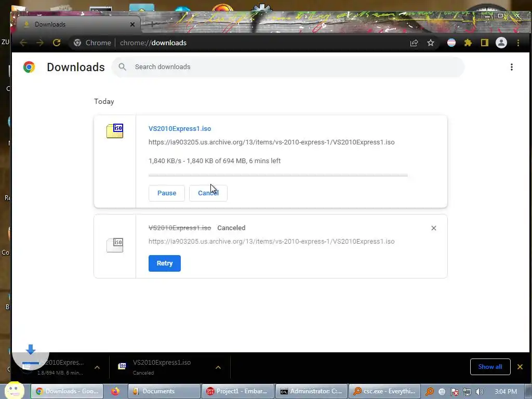Toggle the side panel icon
Screen dimensions: 532x399
tap(485, 43)
